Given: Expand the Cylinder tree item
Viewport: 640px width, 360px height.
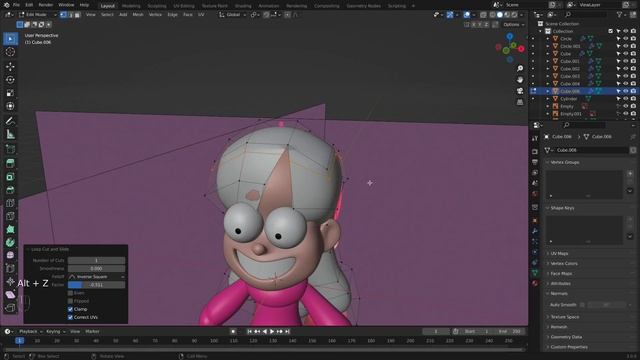Looking at the screenshot, I should 548,99.
